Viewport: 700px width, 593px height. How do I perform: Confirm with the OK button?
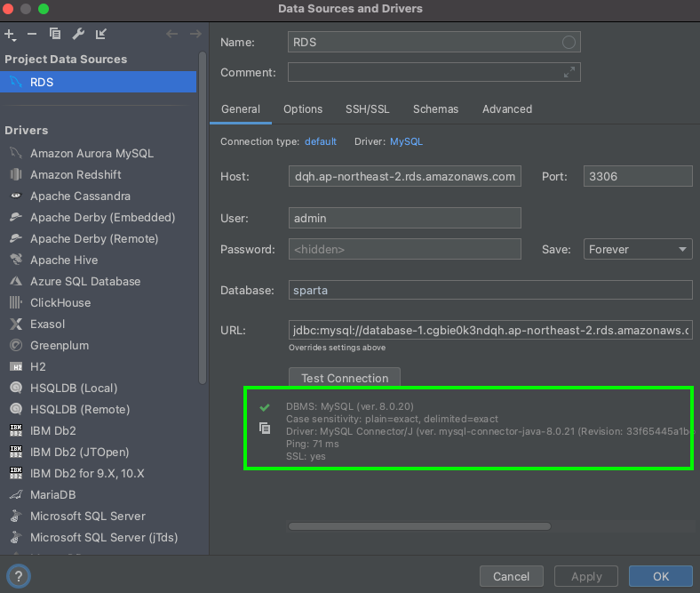pos(661,576)
